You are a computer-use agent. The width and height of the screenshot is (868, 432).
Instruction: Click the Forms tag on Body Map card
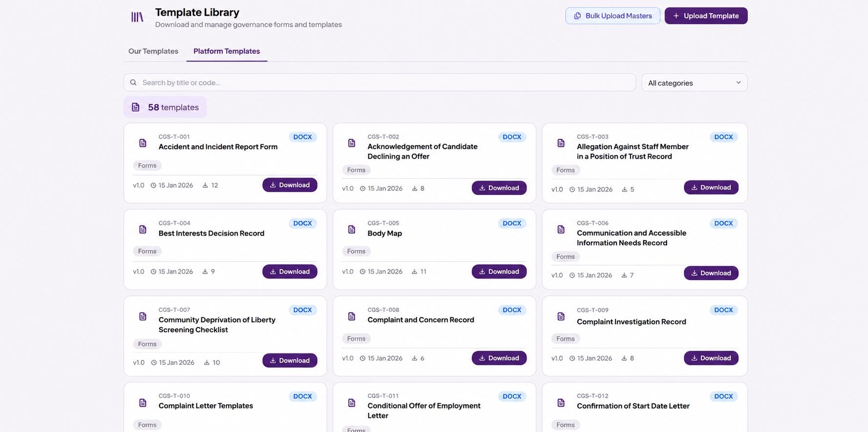(356, 251)
